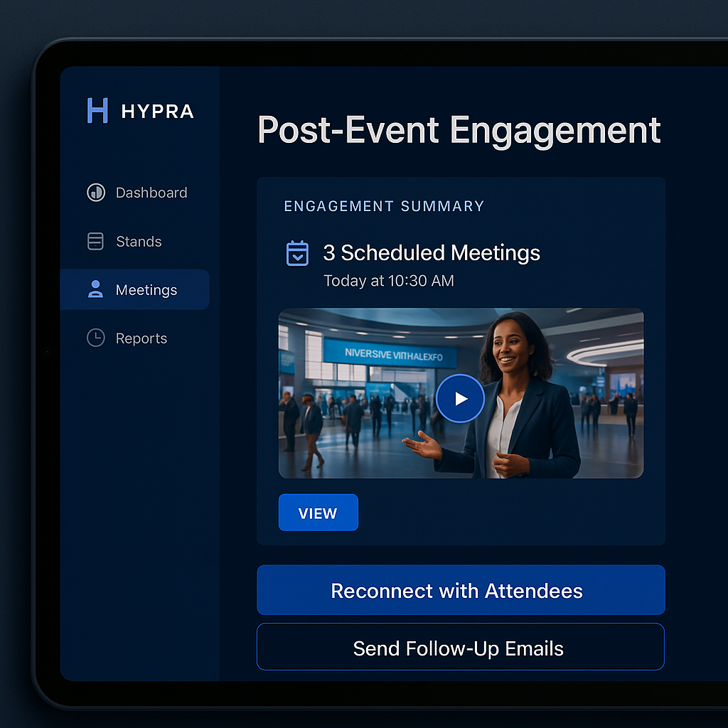The image size is (728, 728).
Task: Click the 3 Scheduled Meetings heading
Action: 432,253
